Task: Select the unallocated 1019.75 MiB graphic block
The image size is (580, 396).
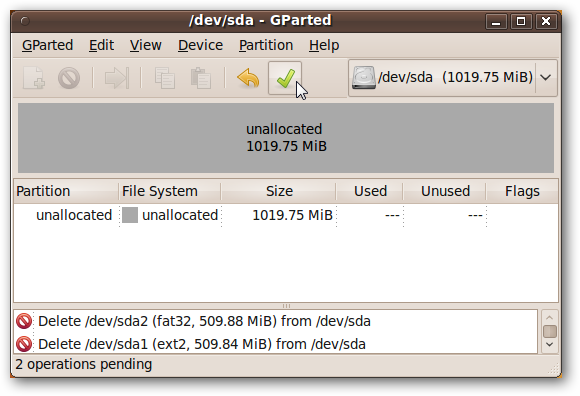Action: point(286,138)
